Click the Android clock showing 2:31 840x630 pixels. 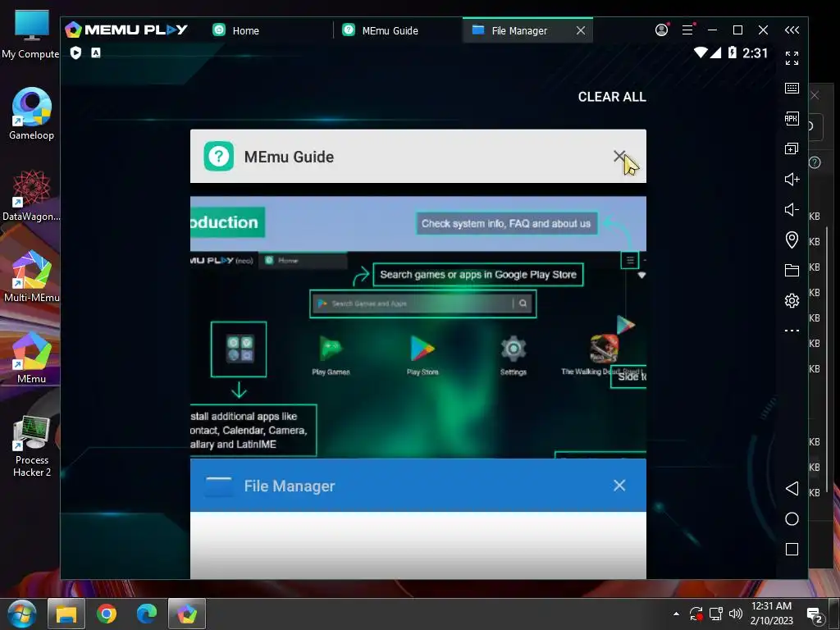pyautogui.click(x=755, y=53)
